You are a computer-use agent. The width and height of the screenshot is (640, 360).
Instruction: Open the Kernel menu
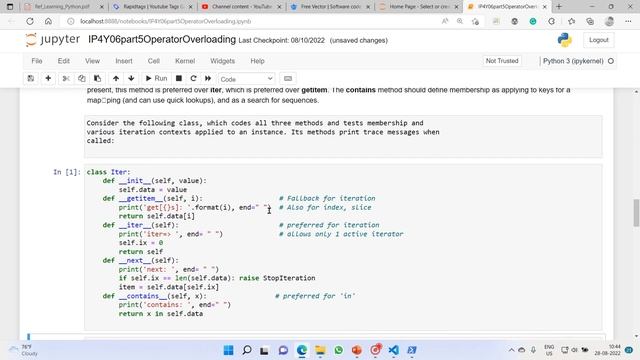pos(185,61)
